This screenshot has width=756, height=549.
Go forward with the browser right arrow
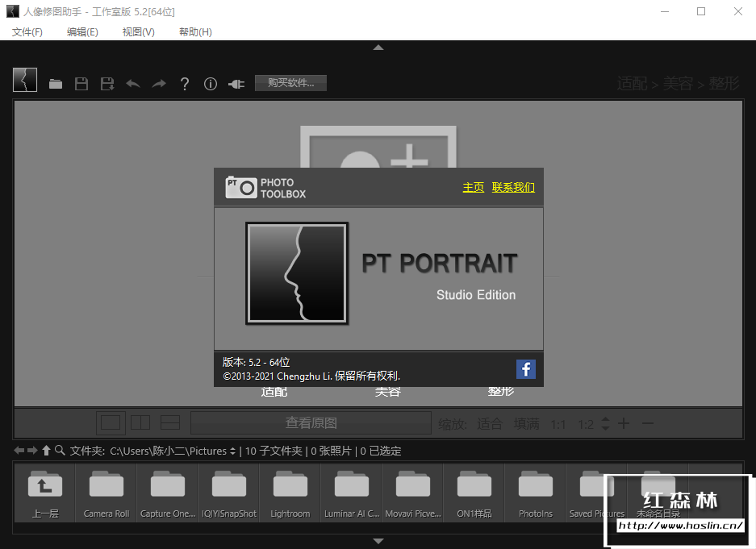[32, 451]
